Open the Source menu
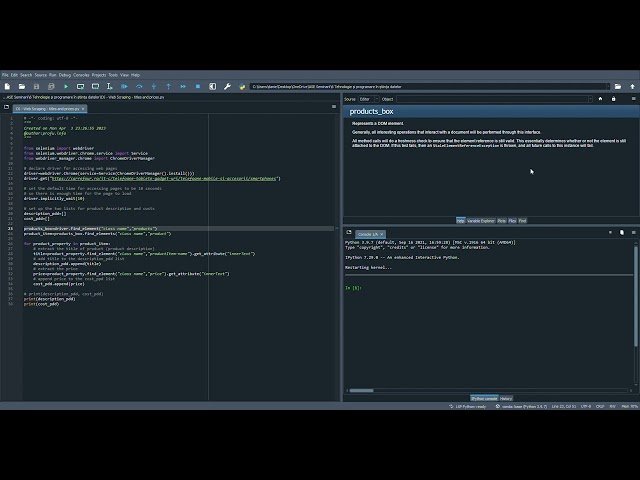Viewport: 640px width, 480px height. 40,75
